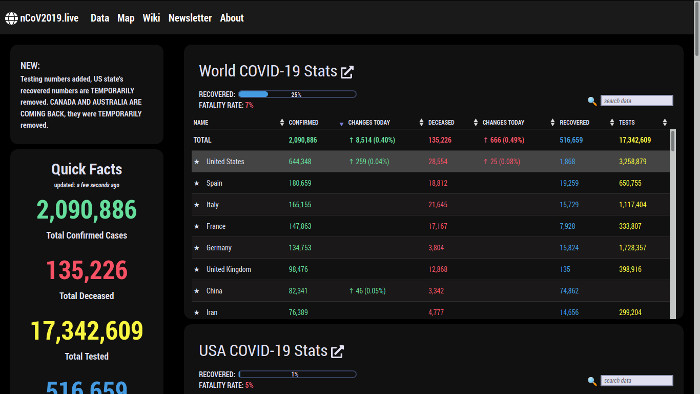Click the NEW: announcement heading
The image size is (700, 394).
30,66
